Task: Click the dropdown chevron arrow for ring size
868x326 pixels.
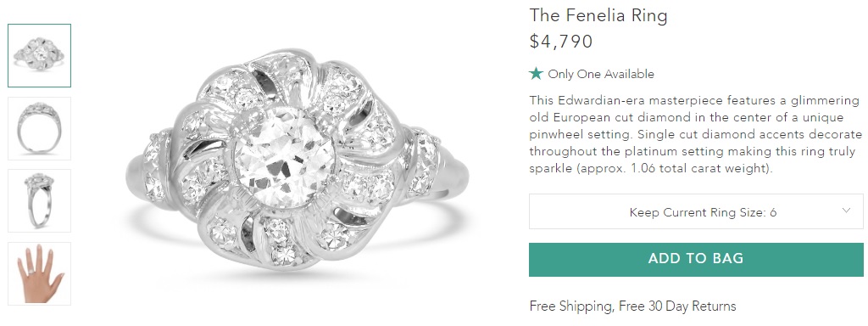Action: (x=846, y=211)
